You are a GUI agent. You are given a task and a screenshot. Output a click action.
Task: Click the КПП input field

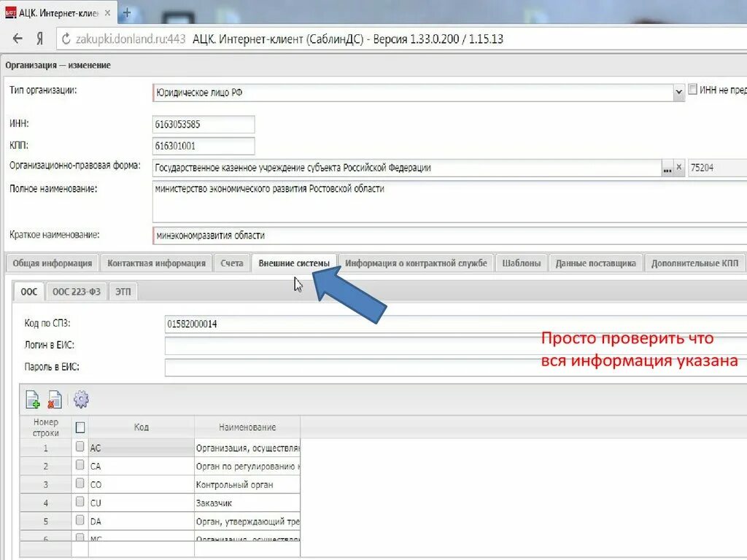(204, 146)
